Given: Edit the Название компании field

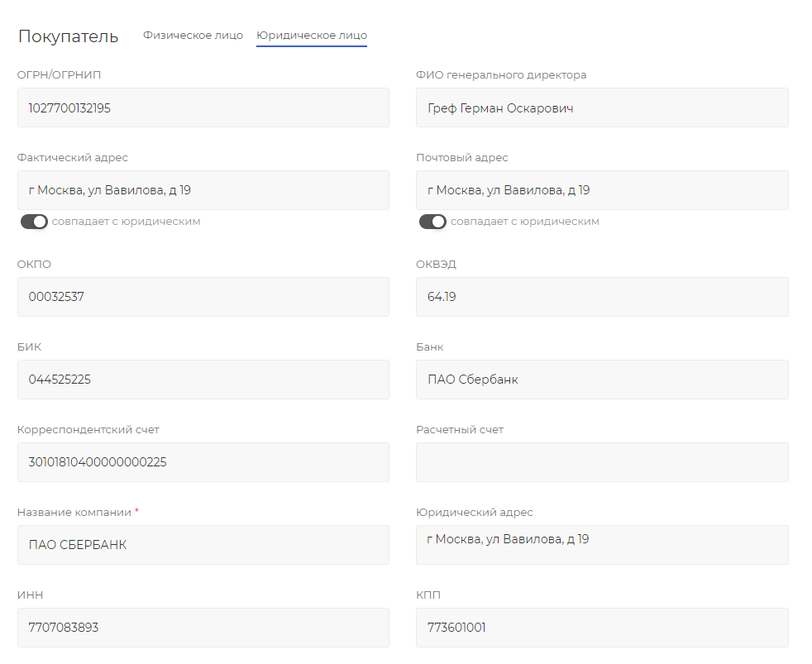Looking at the screenshot, I should pos(203,545).
